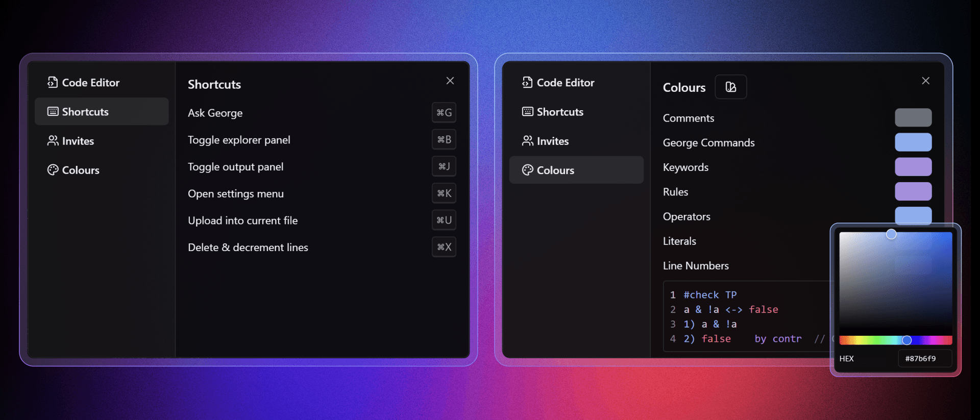Open the Keywords purple colour swatch
This screenshot has width=980, height=420.
(913, 167)
